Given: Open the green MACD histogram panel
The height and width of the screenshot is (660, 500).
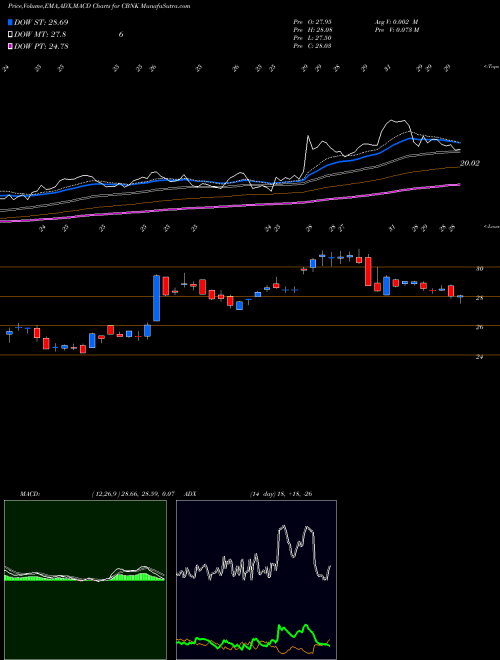Looking at the screenshot, I should click(x=85, y=580).
